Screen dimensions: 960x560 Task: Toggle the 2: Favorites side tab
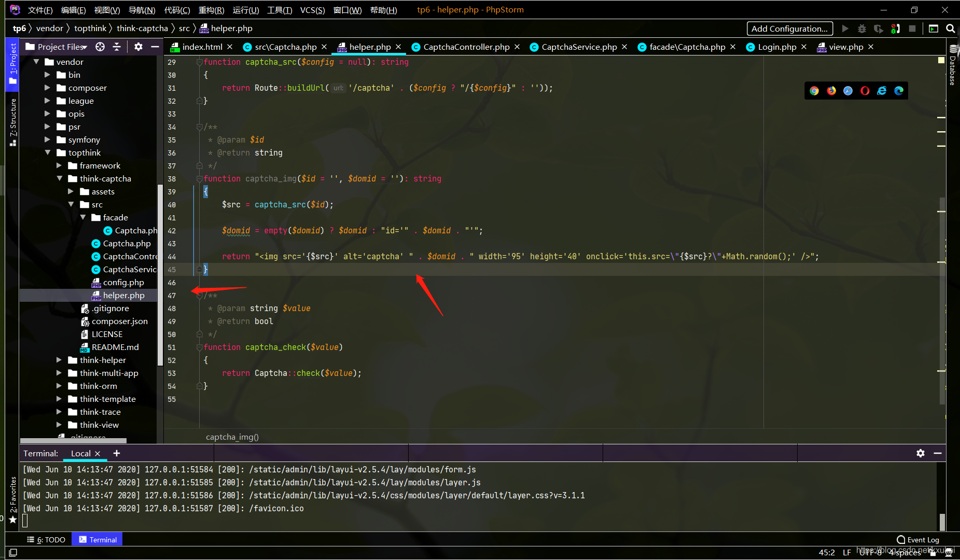coord(12,500)
